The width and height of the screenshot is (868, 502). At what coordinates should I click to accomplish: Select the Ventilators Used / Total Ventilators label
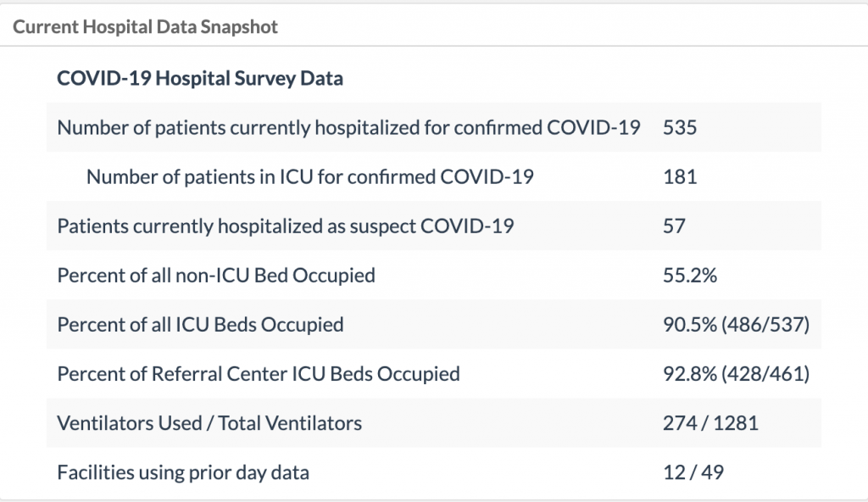pyautogui.click(x=209, y=423)
